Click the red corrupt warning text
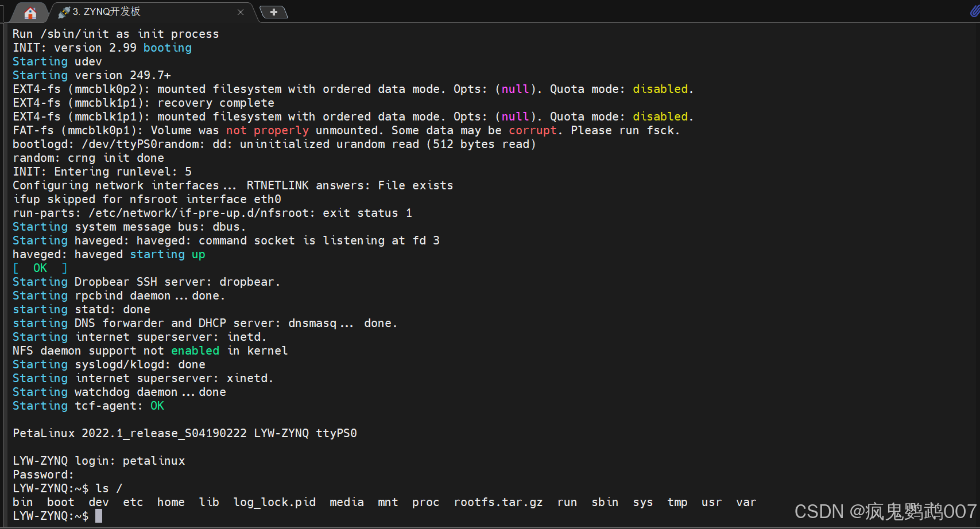The image size is (980, 529). [532, 130]
